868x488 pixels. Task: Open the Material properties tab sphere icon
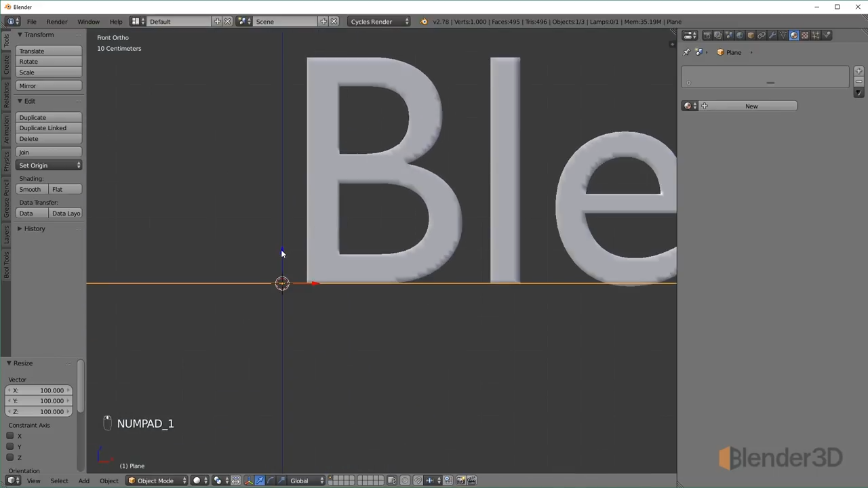pyautogui.click(x=794, y=35)
